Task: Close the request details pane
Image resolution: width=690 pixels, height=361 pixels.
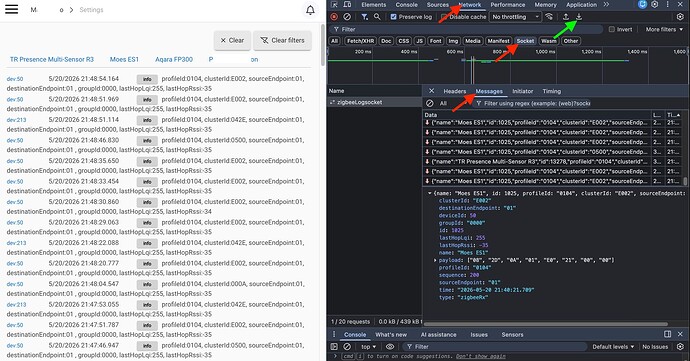Action: (432, 91)
